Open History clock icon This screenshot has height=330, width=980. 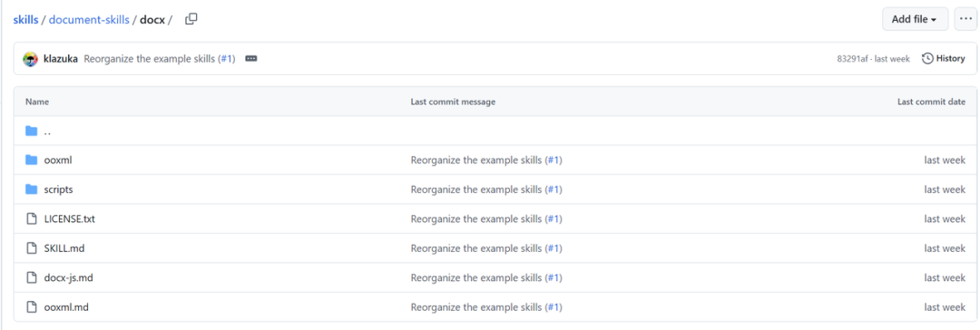(927, 59)
